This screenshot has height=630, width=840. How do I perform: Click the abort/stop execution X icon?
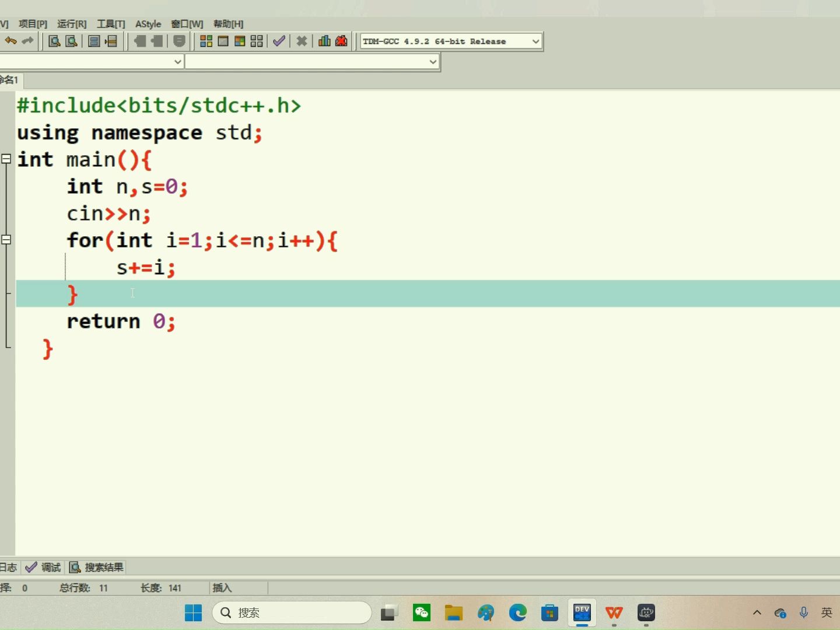302,41
